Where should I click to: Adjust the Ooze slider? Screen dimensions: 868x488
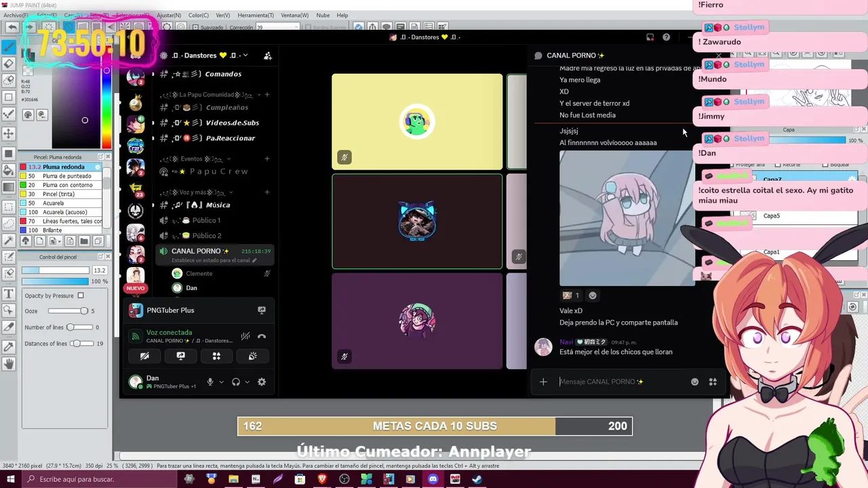click(x=68, y=311)
